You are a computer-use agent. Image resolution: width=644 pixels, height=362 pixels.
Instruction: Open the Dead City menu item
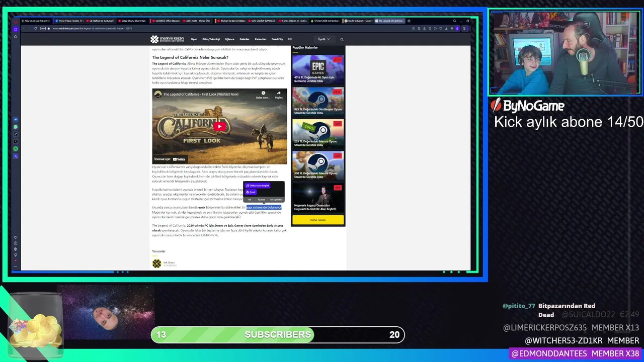coord(277,39)
